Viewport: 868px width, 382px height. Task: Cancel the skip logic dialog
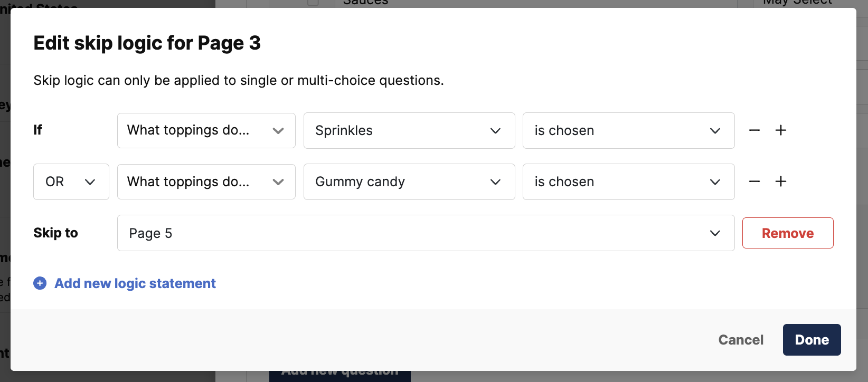point(741,340)
